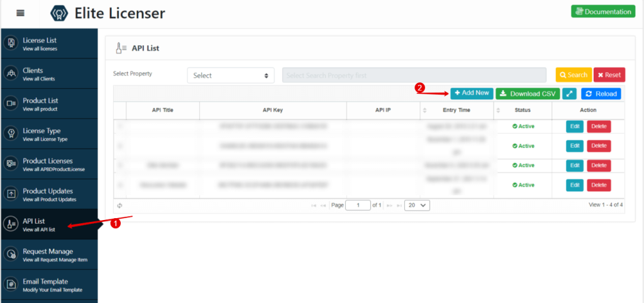644x303 pixels.
Task: Click the search property text field
Action: point(414,75)
